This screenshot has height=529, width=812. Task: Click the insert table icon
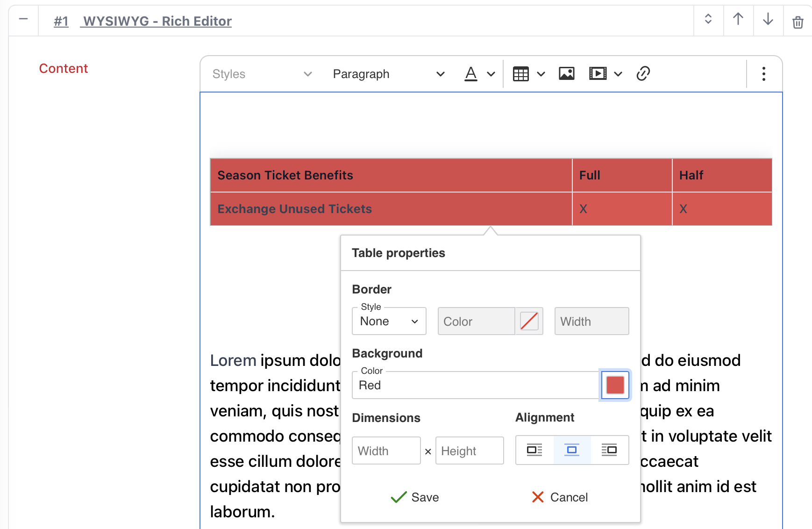tap(520, 74)
